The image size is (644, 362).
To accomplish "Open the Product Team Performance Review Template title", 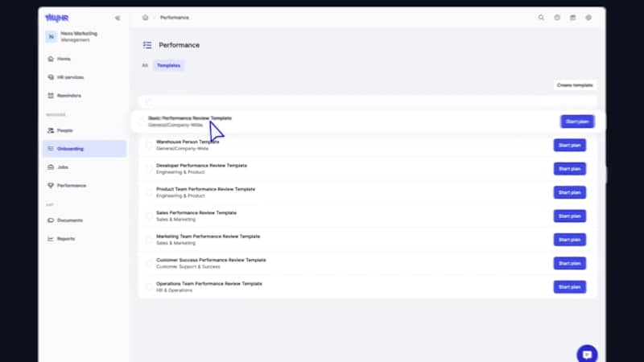I will (206, 189).
